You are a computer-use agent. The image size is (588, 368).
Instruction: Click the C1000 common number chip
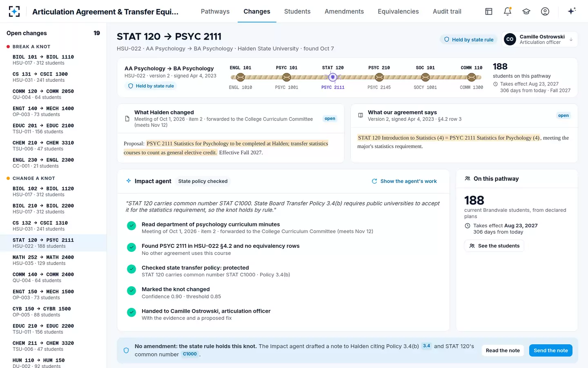[189, 354]
